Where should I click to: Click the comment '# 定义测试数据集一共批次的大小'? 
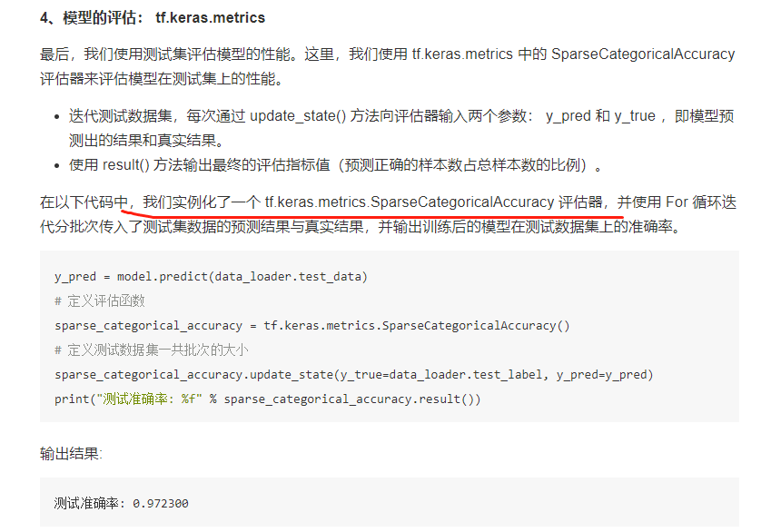pyautogui.click(x=152, y=350)
